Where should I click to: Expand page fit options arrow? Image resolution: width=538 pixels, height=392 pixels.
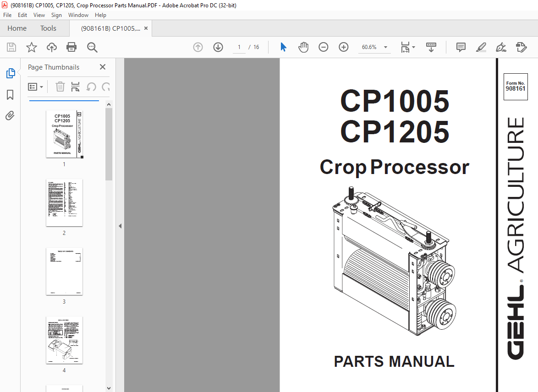[x=413, y=47]
